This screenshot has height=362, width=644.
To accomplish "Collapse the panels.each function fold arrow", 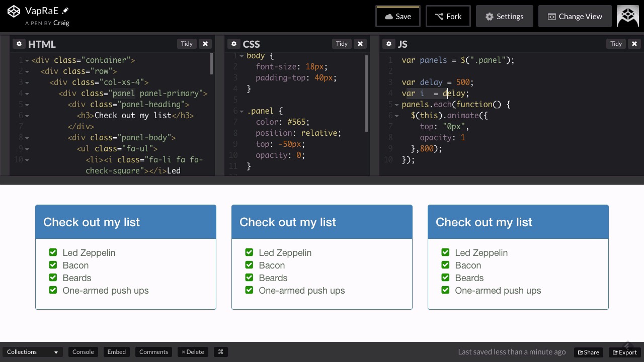I will coord(396,105).
